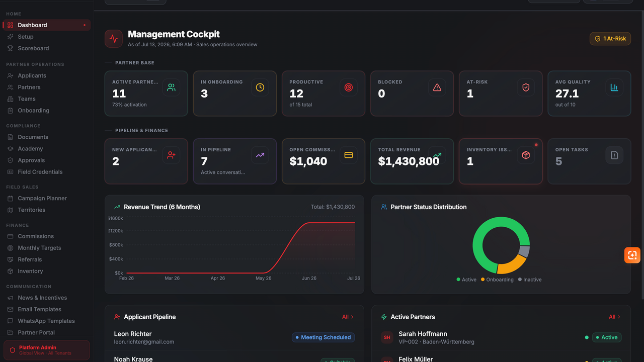The height and width of the screenshot is (362, 644).
Task: Open Teams section
Action: (x=46, y=99)
